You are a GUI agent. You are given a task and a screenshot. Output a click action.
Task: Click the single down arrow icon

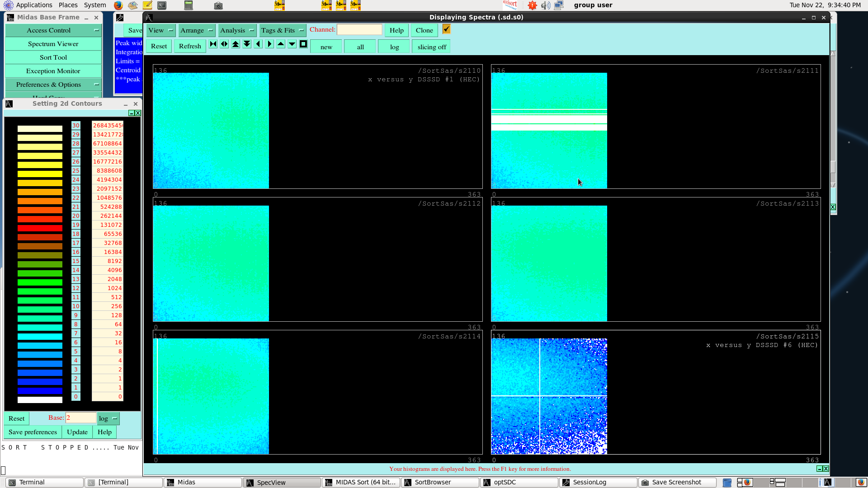tap(292, 44)
